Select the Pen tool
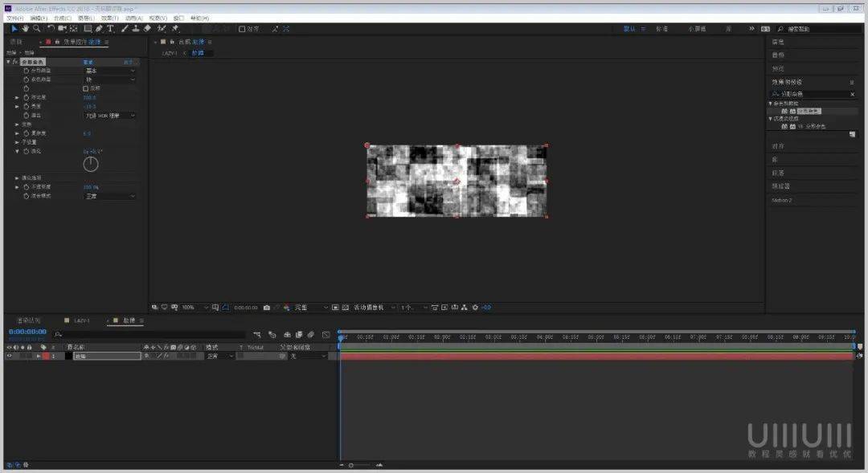The image size is (868, 473). (99, 29)
